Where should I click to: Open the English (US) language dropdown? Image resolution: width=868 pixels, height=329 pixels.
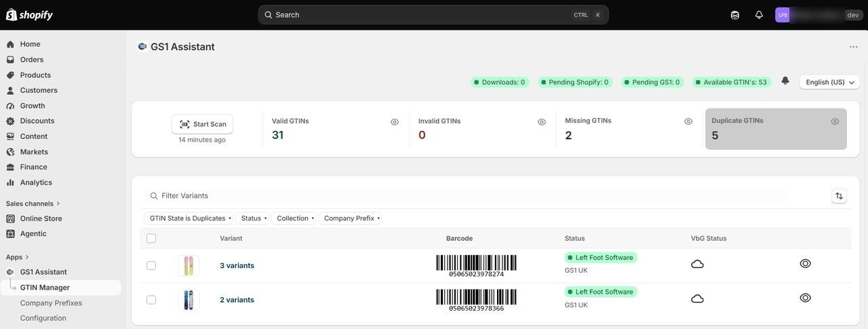click(829, 82)
